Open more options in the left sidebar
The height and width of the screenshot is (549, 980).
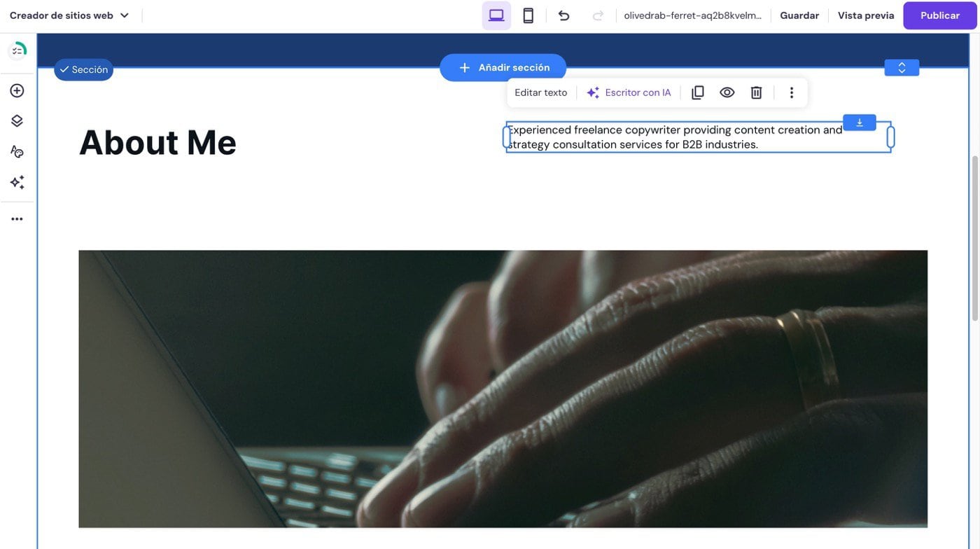[x=17, y=219]
